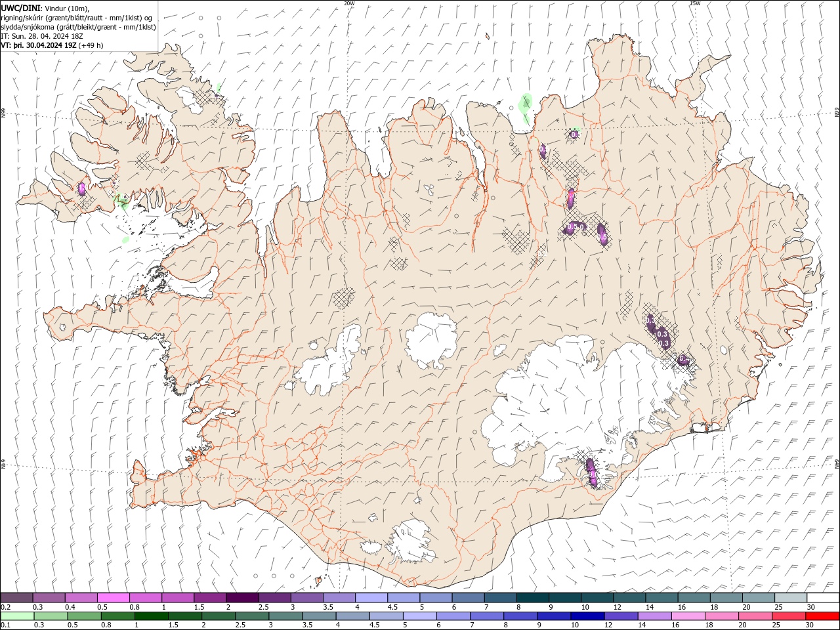Pick the pale green bottom-row swatch starting at 0.1
Image resolution: width=840 pixels, height=630 pixels.
tap(18, 616)
